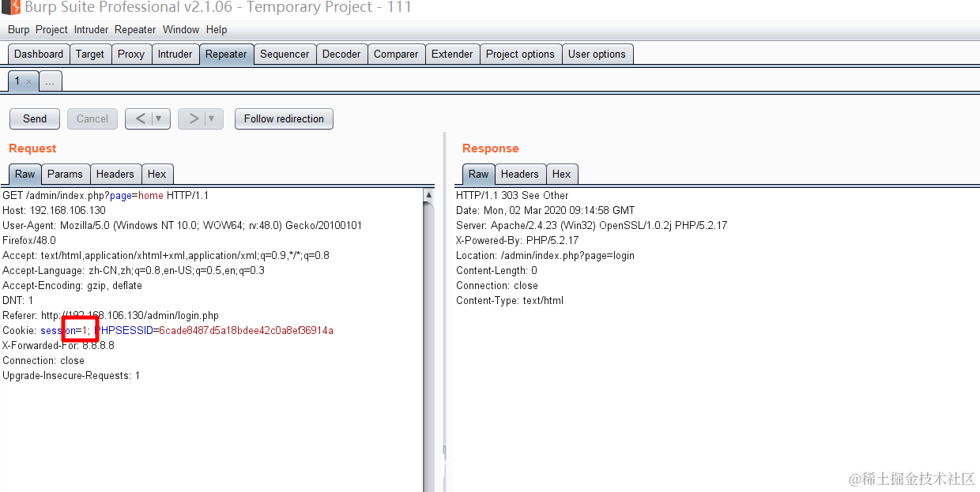Open the Help menu
The width and height of the screenshot is (980, 492).
coord(217,29)
